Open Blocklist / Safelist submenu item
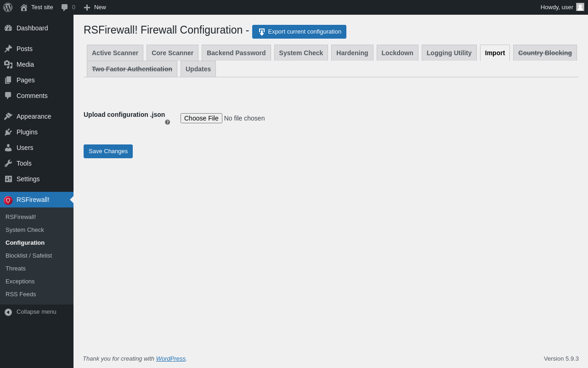 [28, 255]
